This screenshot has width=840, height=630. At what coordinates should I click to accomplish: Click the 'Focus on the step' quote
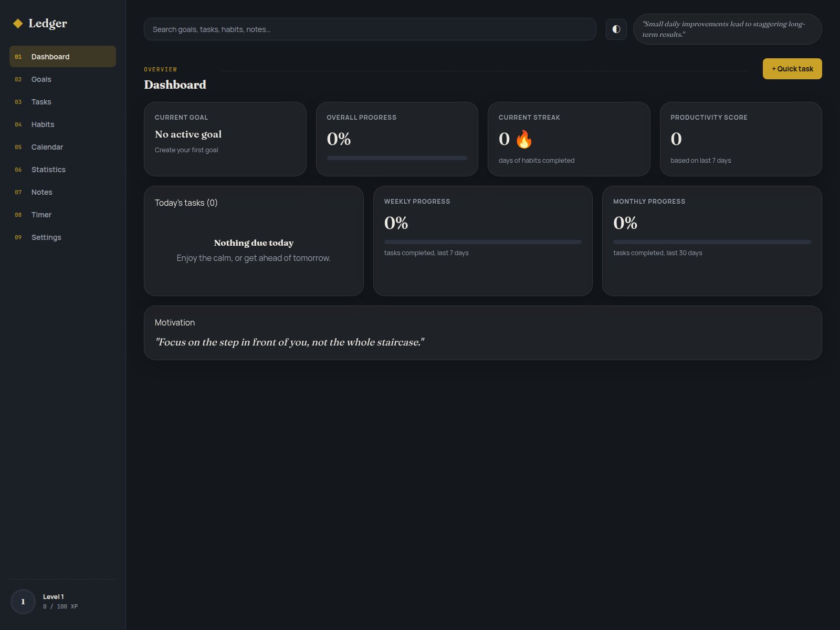pyautogui.click(x=289, y=342)
